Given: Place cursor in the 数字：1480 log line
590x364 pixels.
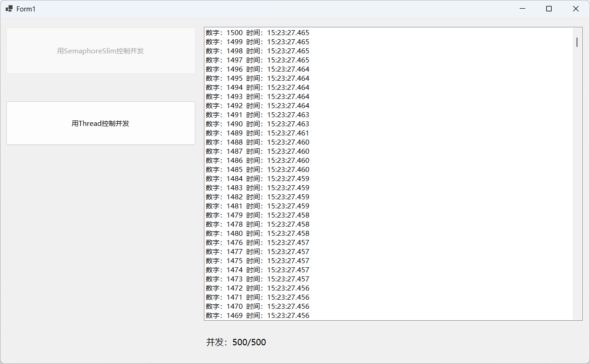Looking at the screenshot, I should point(257,234).
